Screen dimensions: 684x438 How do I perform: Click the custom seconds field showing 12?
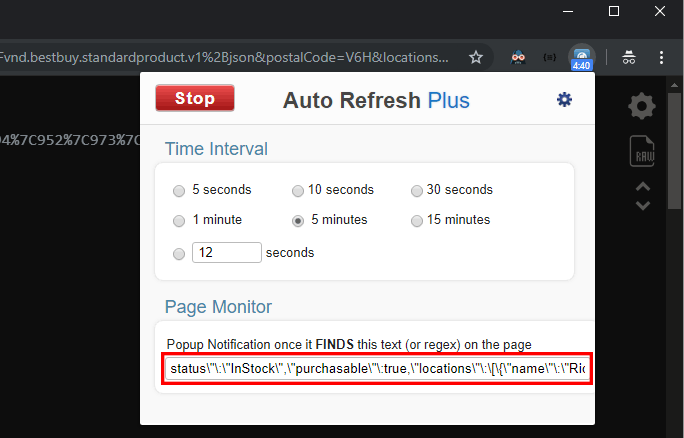[227, 253]
